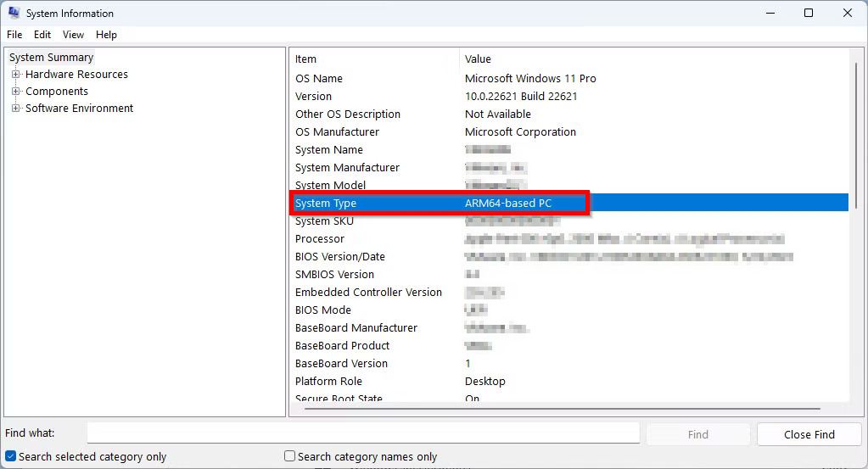The image size is (868, 469).
Task: Expand the Software Environment tree node
Action: 15,109
